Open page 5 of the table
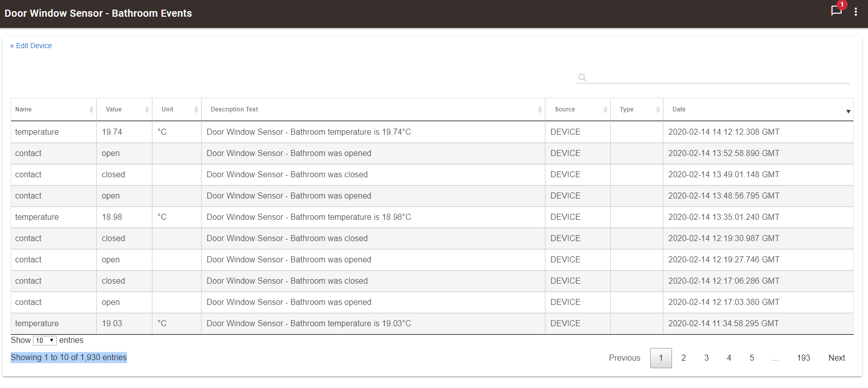Image resolution: width=868 pixels, height=388 pixels. [752, 358]
